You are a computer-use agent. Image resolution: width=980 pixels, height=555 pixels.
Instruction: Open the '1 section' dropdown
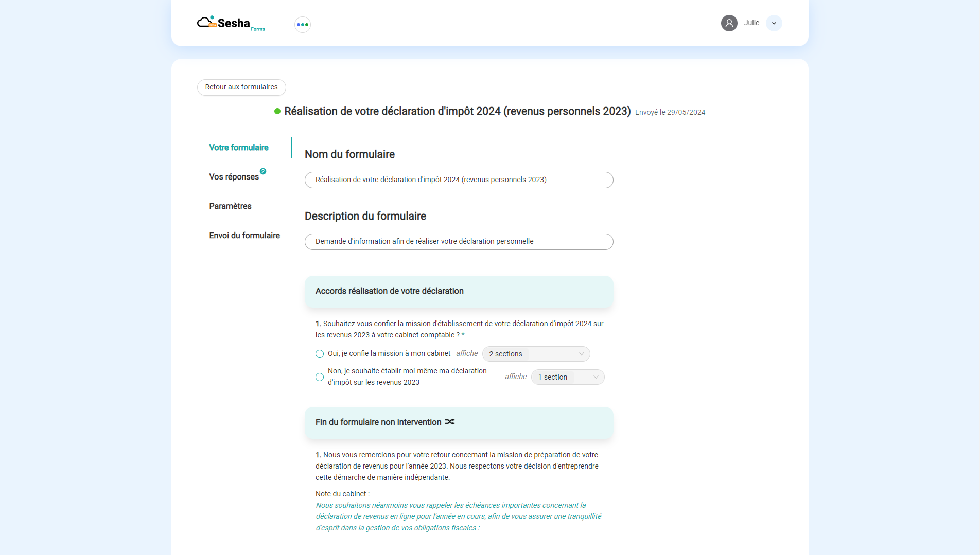pos(568,377)
